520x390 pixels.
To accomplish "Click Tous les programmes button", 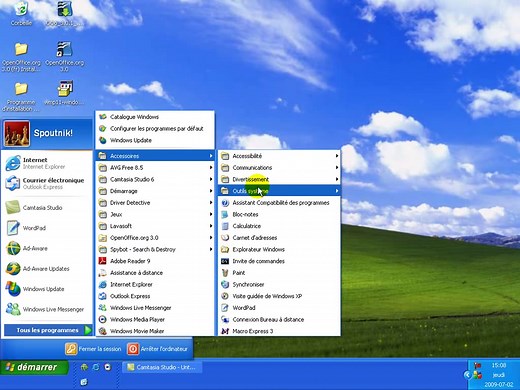I will tap(48, 330).
